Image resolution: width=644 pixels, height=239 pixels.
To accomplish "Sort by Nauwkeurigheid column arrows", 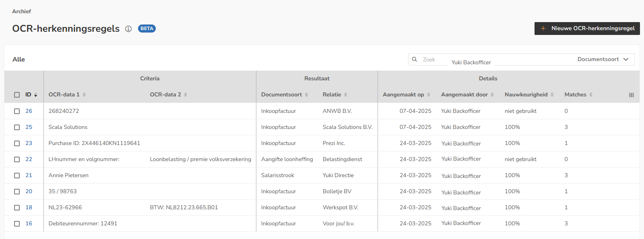I will point(552,95).
